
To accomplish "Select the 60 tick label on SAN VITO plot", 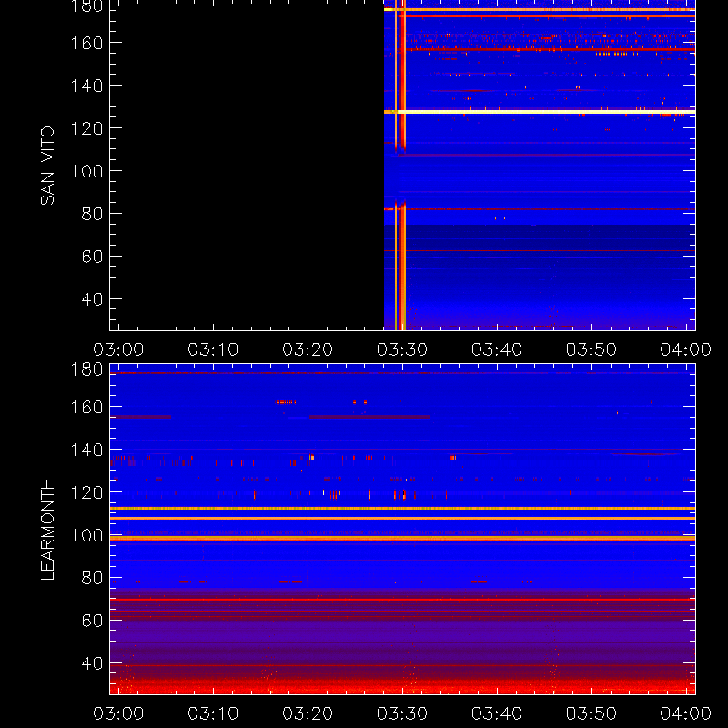I will 92,257.
